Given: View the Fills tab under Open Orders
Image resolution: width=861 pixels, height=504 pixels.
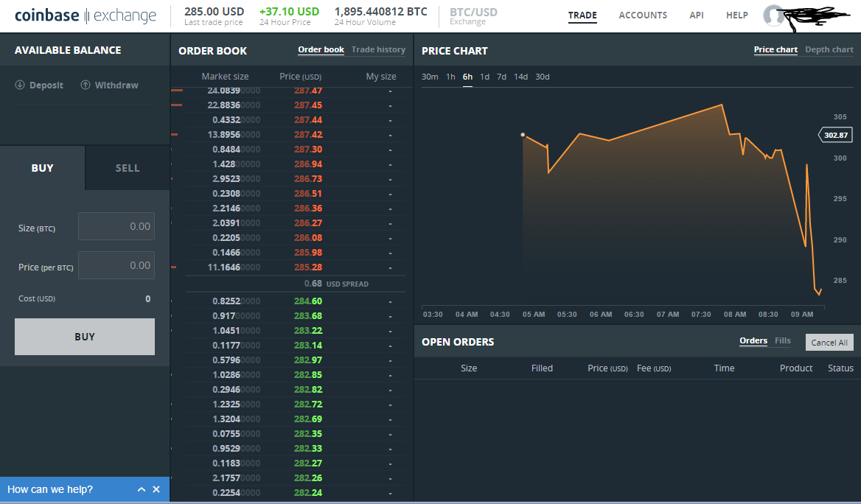Looking at the screenshot, I should 782,341.
